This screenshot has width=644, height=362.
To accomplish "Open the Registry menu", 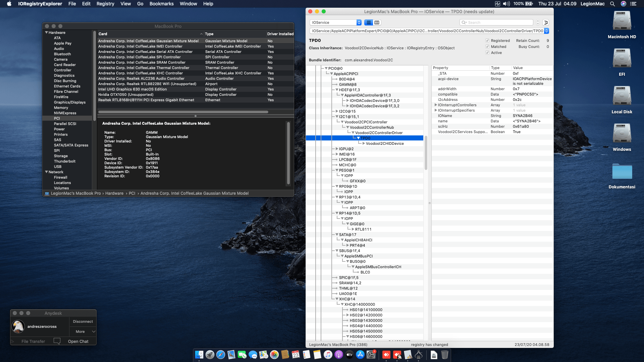I will coord(105,4).
